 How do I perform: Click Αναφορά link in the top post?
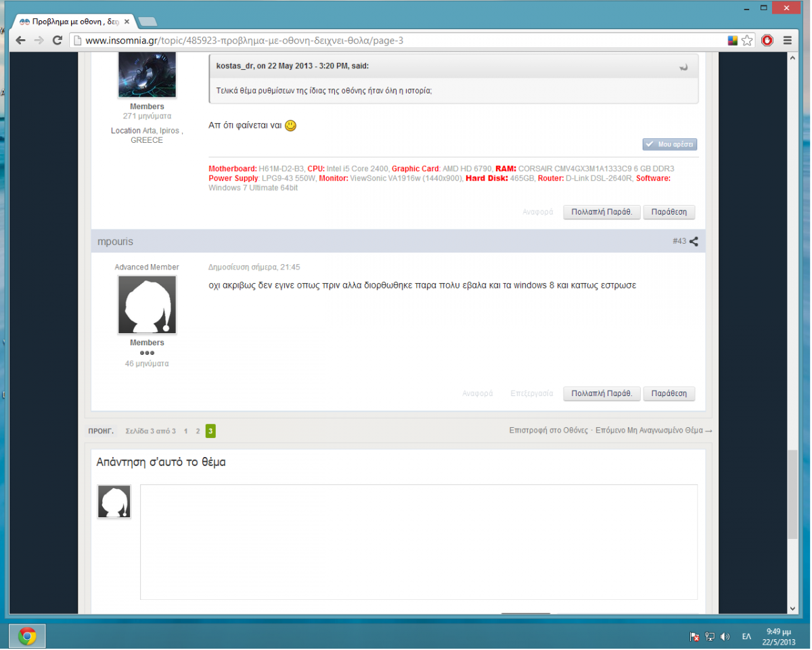point(538,212)
